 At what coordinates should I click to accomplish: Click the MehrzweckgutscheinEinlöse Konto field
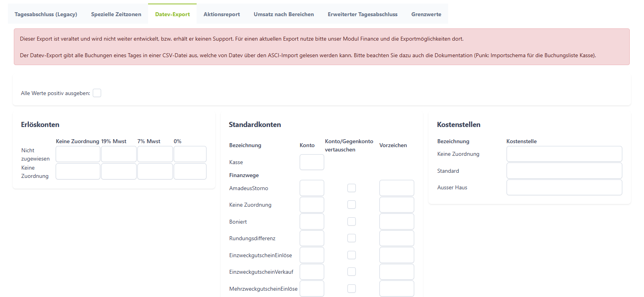point(312,289)
